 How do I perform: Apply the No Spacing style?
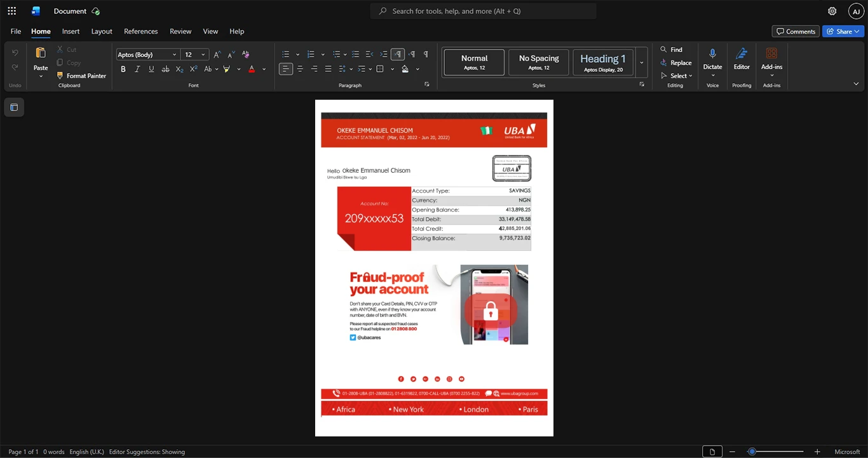[x=539, y=62]
